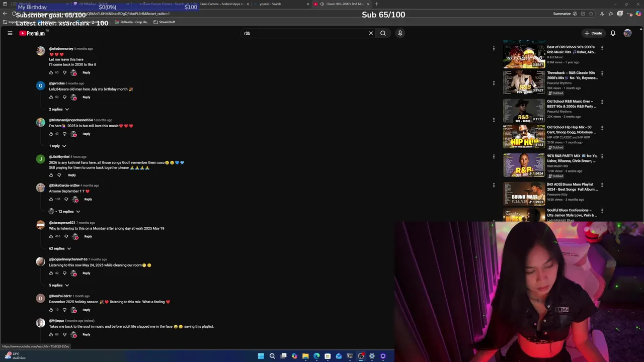
Task: Open the YouTube hamburger guide menu
Action: [10, 33]
